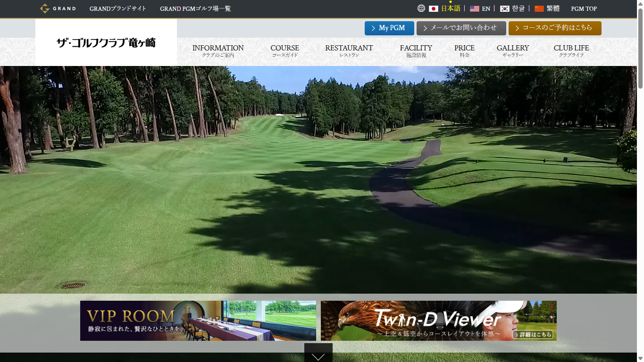
Task: Click the ザ・ゴルフクラブ竜ヶ崎 site logo
Action: (106, 42)
